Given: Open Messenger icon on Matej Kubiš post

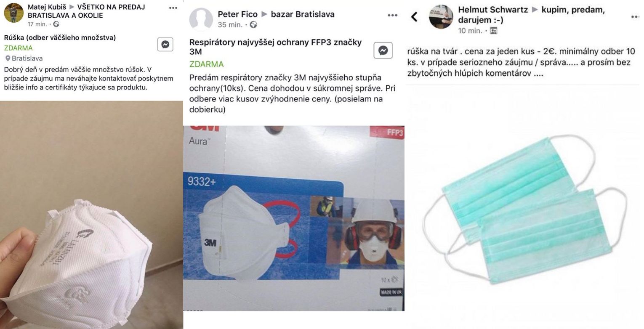Looking at the screenshot, I should click(x=165, y=45).
